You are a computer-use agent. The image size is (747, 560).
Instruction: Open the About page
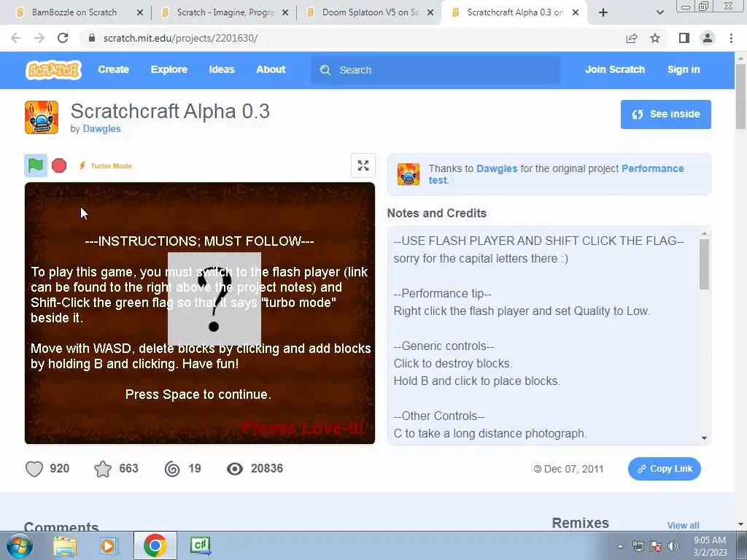click(271, 69)
